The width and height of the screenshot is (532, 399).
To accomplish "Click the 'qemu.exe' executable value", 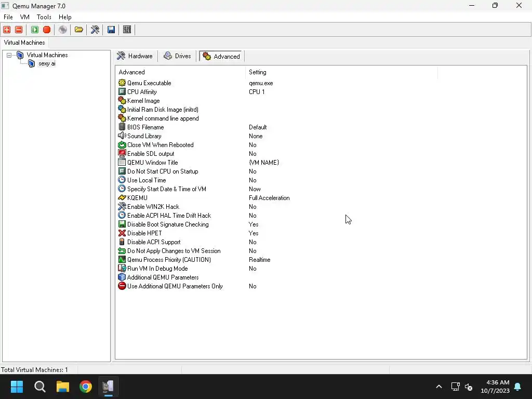I will (261, 83).
